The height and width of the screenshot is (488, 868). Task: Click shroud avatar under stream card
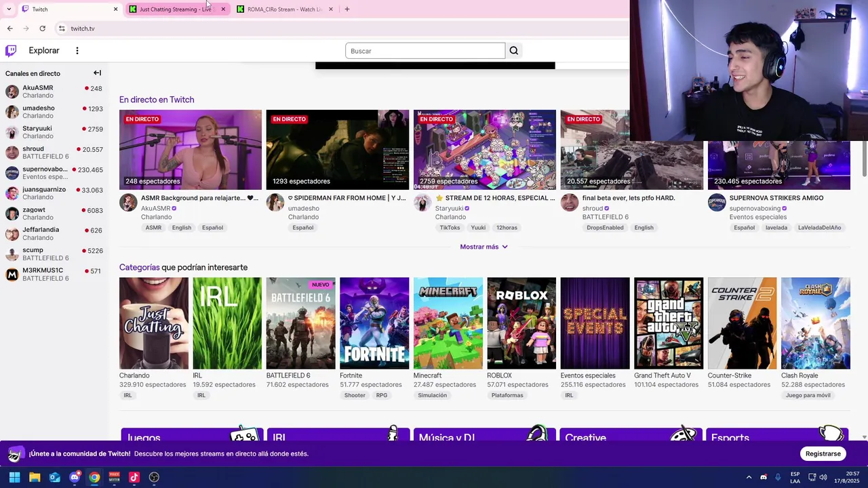coord(570,202)
